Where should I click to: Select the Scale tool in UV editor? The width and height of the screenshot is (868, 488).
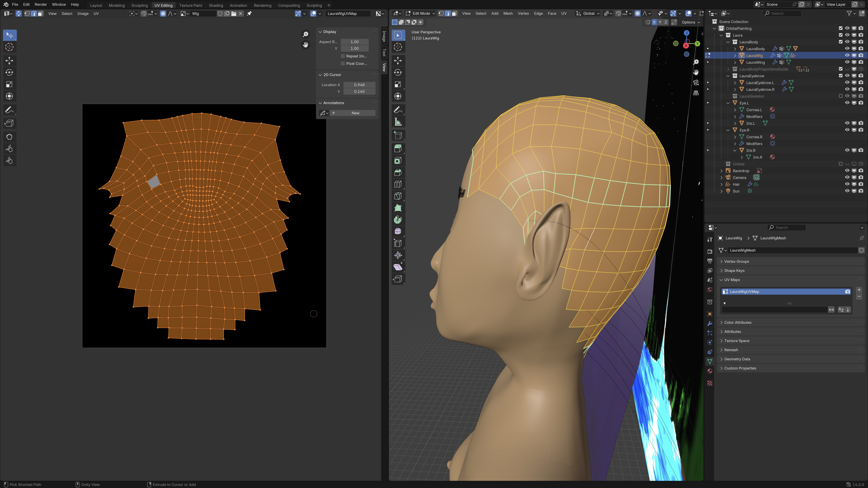(x=9, y=84)
